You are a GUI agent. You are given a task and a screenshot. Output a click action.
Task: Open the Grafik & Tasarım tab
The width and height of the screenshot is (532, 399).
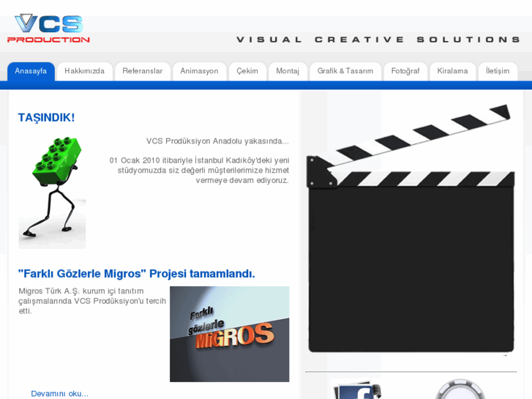(x=345, y=71)
